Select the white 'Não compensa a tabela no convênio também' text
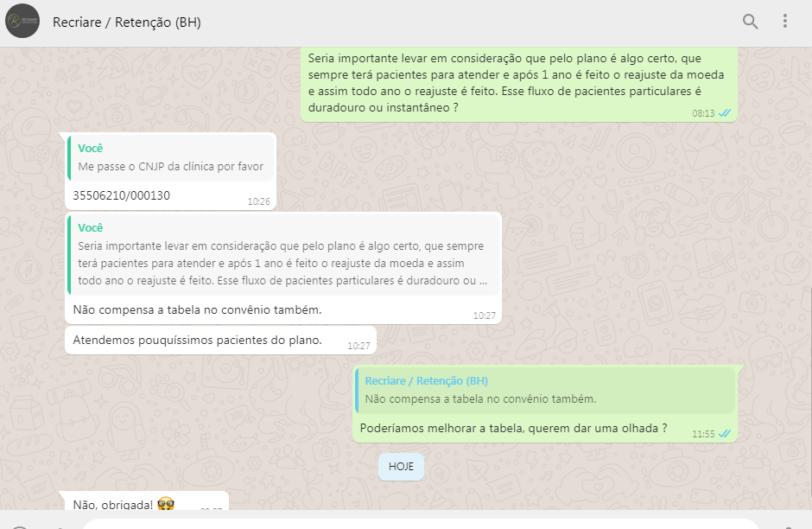 197,309
